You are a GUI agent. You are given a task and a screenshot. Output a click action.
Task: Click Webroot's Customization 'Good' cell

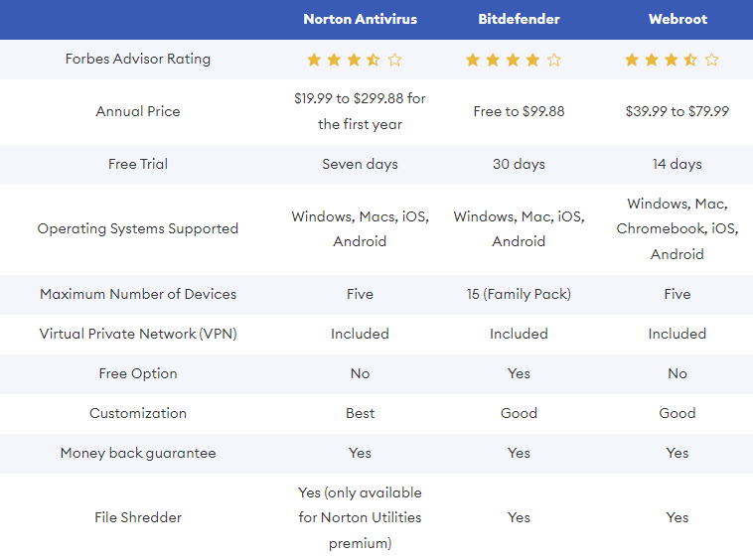(678, 414)
